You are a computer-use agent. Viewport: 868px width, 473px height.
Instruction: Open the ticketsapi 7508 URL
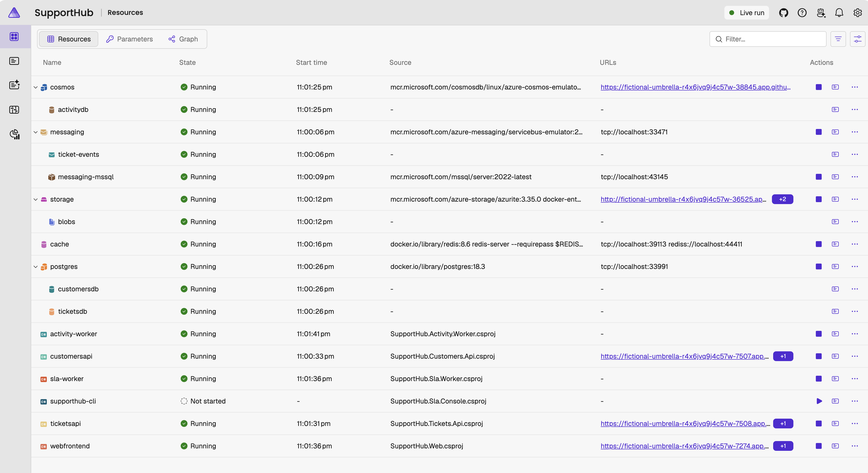tap(685, 424)
